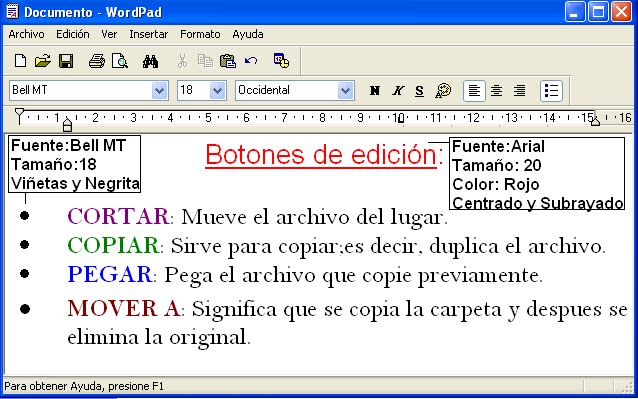Center the paragraph text
This screenshot has height=399, width=638.
click(x=496, y=90)
